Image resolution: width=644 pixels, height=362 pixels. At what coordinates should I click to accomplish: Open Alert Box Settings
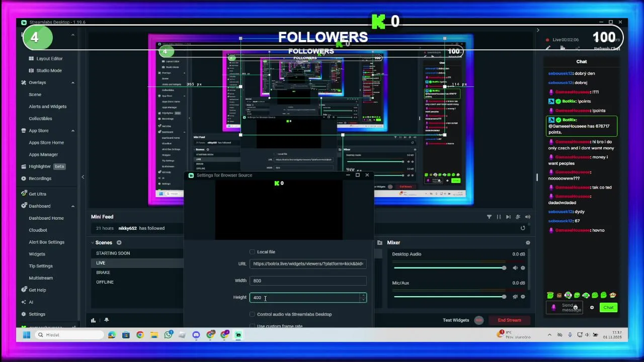click(x=46, y=242)
